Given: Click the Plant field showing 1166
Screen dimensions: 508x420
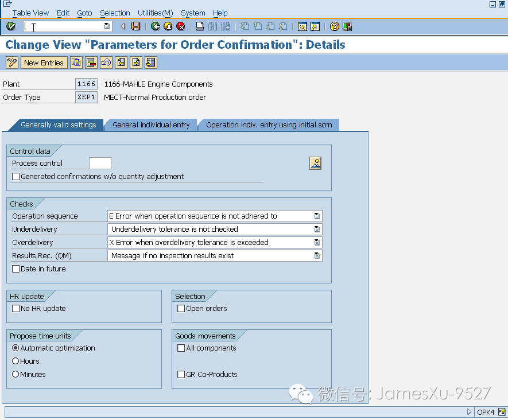Looking at the screenshot, I should coord(86,84).
